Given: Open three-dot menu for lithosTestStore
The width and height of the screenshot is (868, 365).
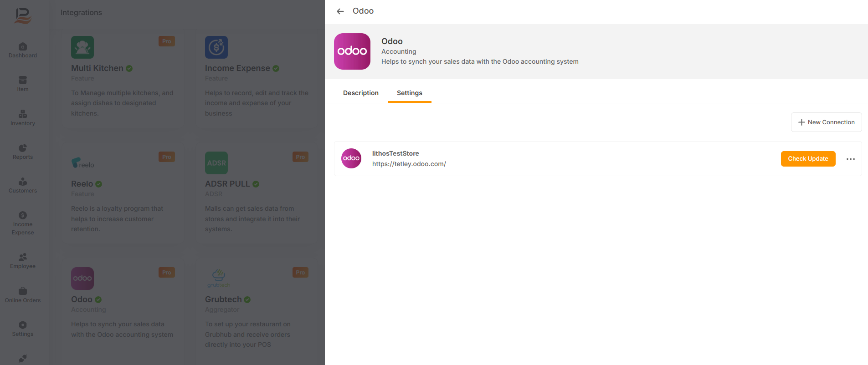Looking at the screenshot, I should click(x=850, y=159).
